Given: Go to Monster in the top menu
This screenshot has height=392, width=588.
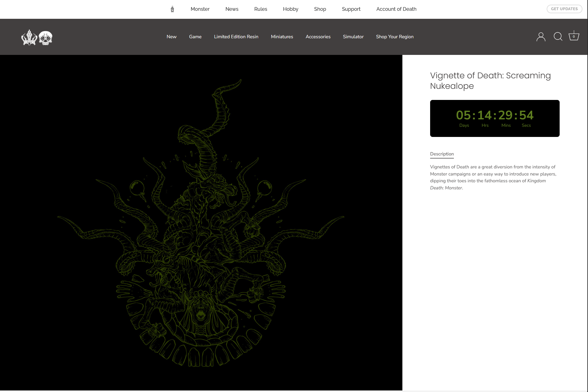Looking at the screenshot, I should click(200, 9).
